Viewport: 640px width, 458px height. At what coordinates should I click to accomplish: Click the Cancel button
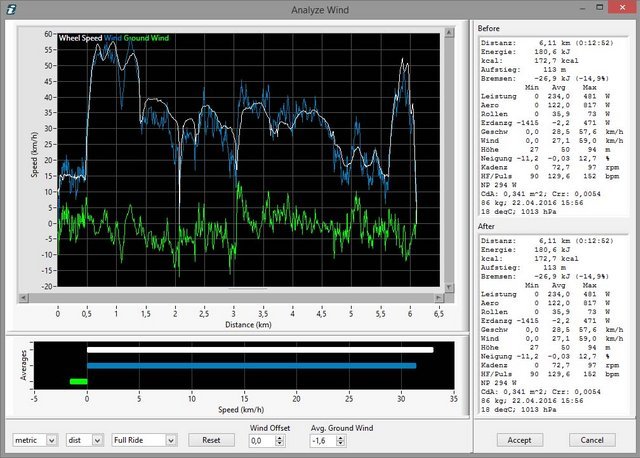point(592,440)
